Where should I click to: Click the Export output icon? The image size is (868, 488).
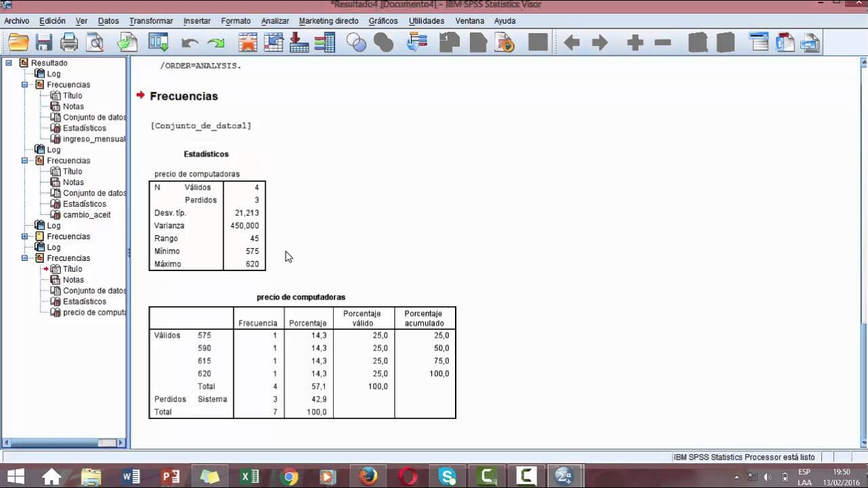(x=127, y=43)
